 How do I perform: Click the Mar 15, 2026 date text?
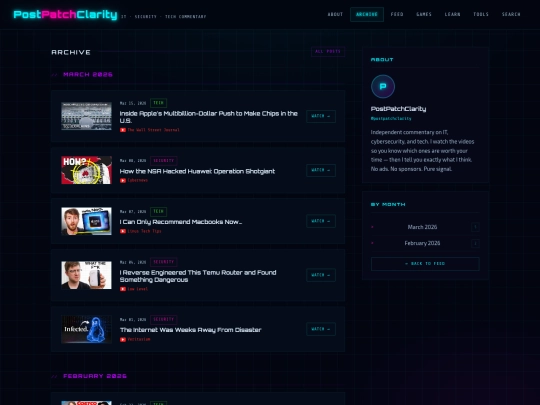(x=133, y=103)
